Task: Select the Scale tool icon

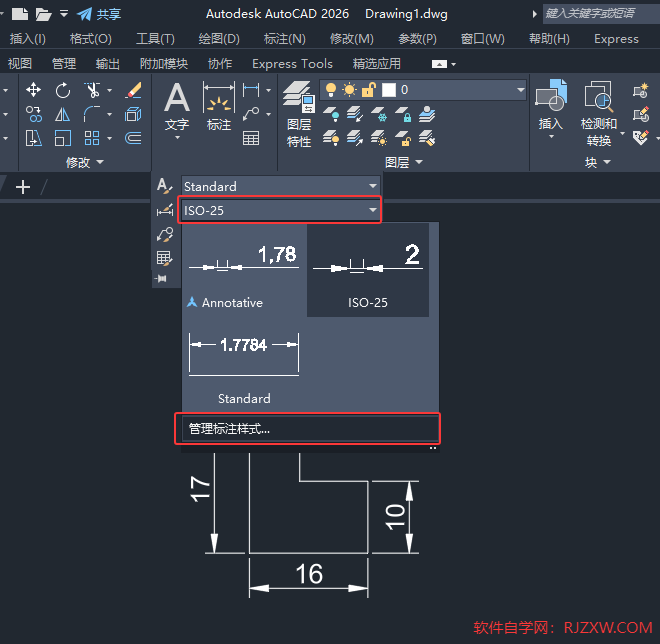Action: coord(63,138)
